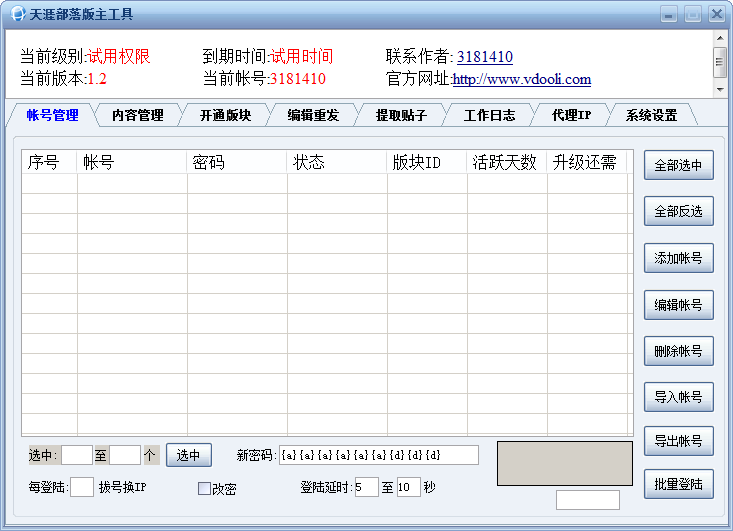This screenshot has width=733, height=531.
Task: Open the 系统设置 tab
Action: (x=652, y=115)
